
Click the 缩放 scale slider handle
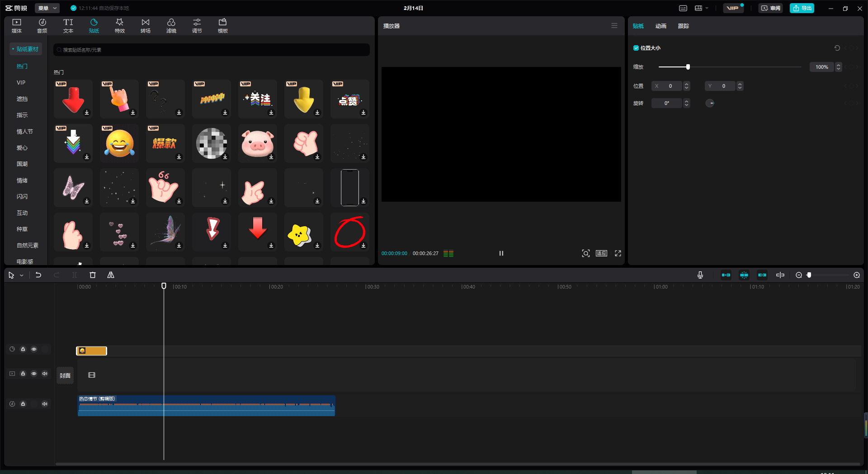point(688,67)
